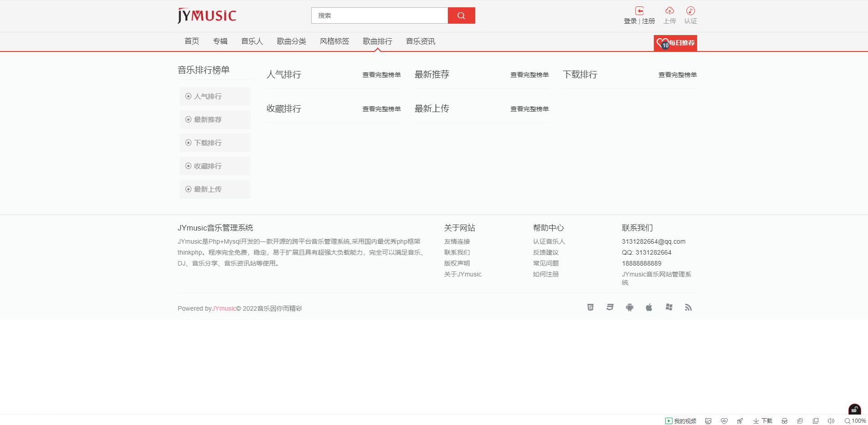The height and width of the screenshot is (425, 868).
Task: Click the RSS feed icon in footer
Action: tap(688, 307)
